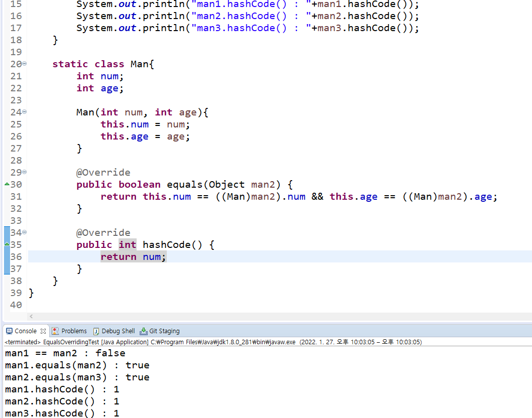This screenshot has width=532, height=418.
Task: Click the horizontal scrollbar left arrow
Action: [31, 316]
